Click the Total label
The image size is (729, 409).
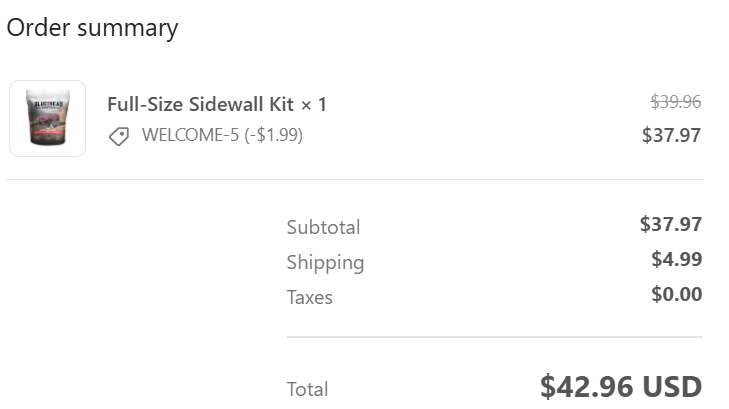pyautogui.click(x=307, y=389)
